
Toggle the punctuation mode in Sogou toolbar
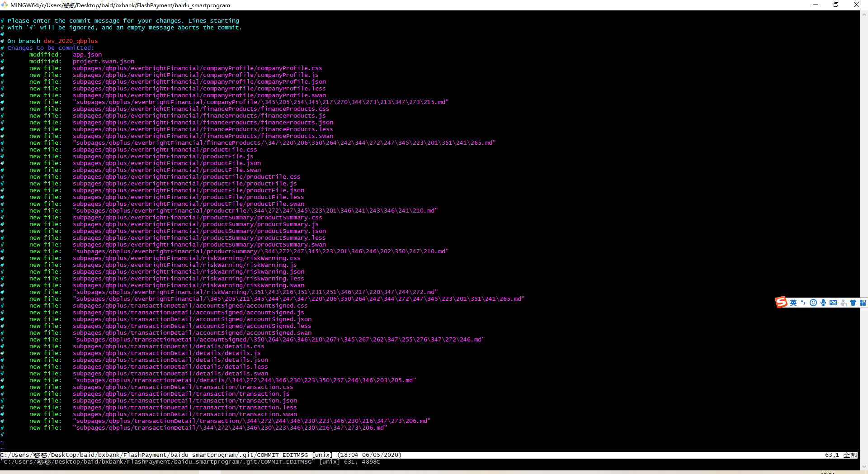pyautogui.click(x=803, y=303)
